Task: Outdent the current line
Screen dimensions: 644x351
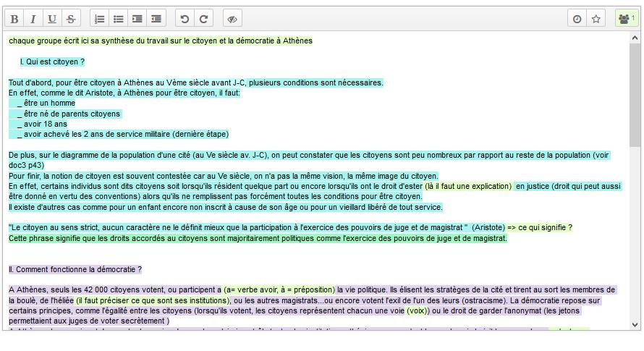Action: (x=156, y=19)
